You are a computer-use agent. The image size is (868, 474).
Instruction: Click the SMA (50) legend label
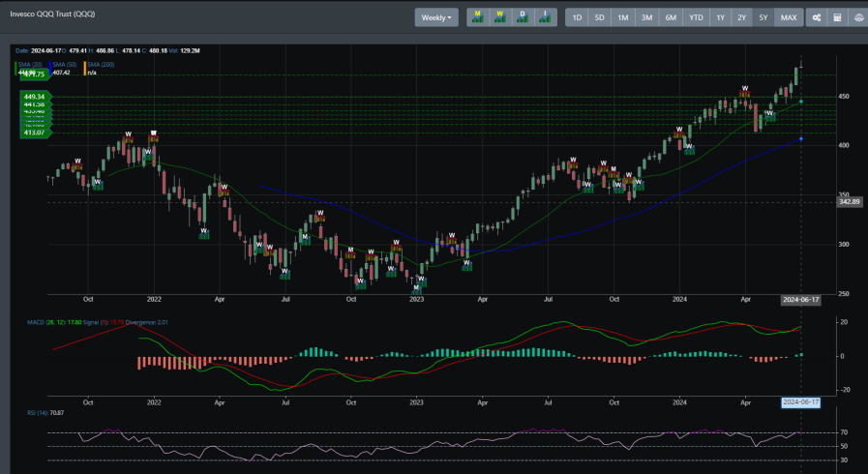click(x=65, y=65)
